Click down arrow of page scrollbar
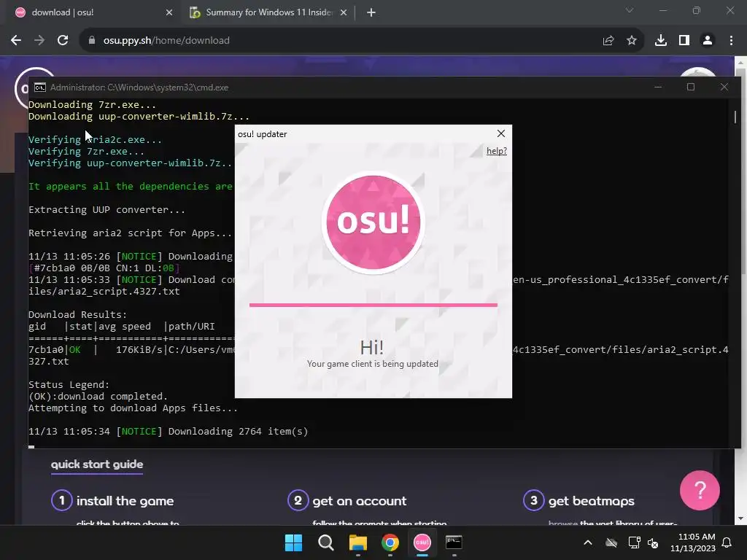Image resolution: width=747 pixels, height=560 pixels. click(x=741, y=518)
